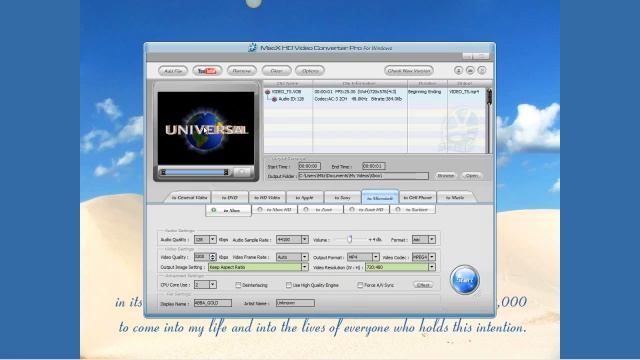Select the to Zune HD radio option
Screen dimensions: 640x360
point(351,210)
